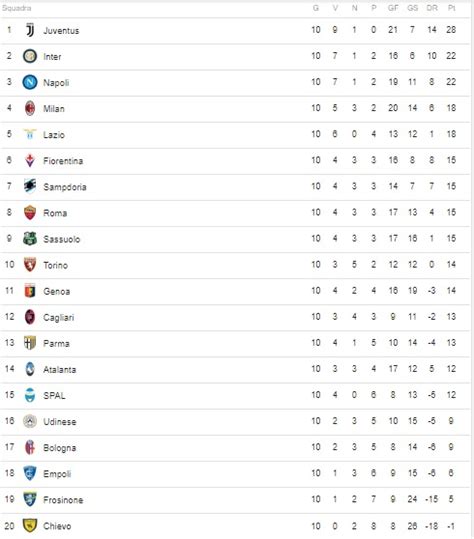Viewport: 474px width, 539px height.
Task: Open the Atalanta team name link
Action: pyautogui.click(x=59, y=370)
